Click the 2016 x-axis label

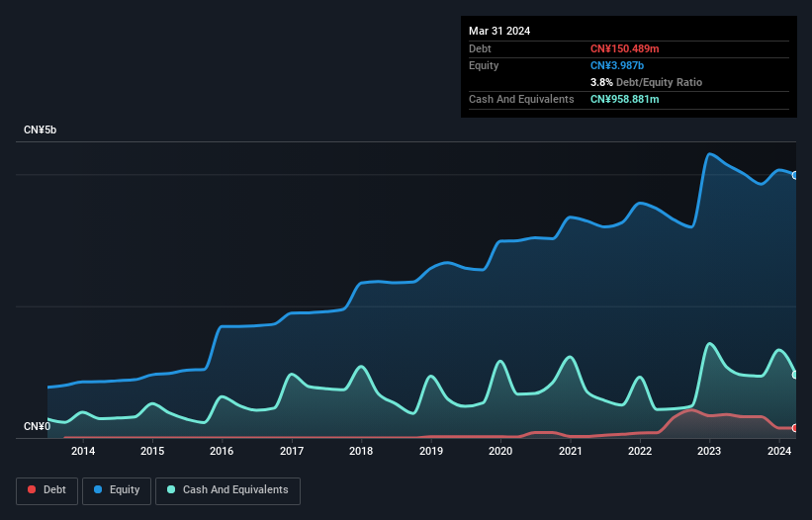(x=222, y=451)
